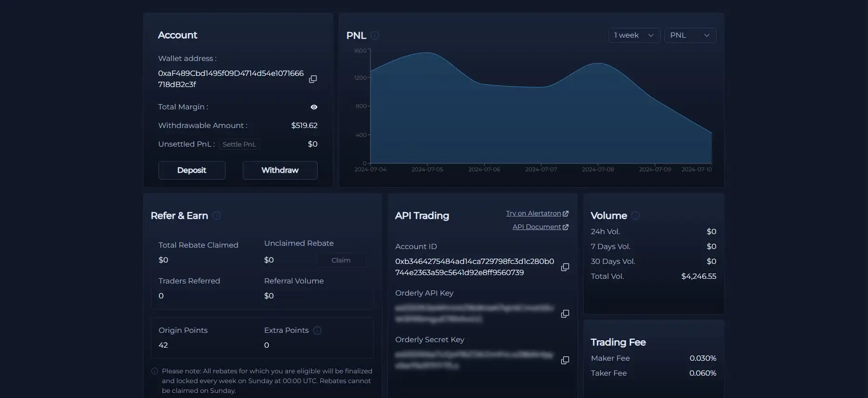Image resolution: width=868 pixels, height=398 pixels.
Task: Copy the Orderly Secret Key
Action: pyautogui.click(x=565, y=360)
